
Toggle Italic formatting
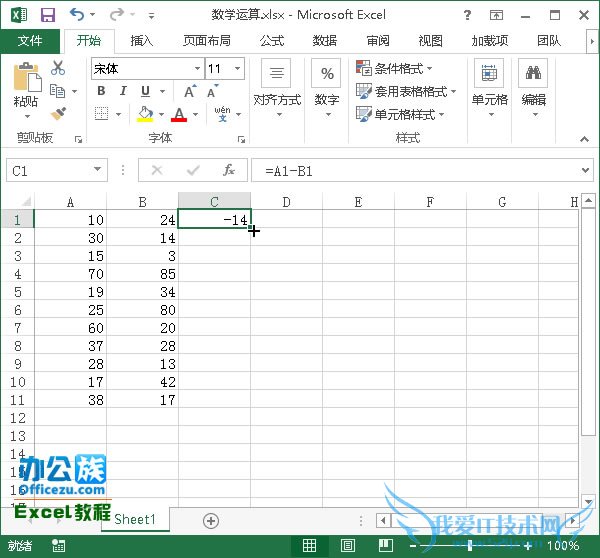tap(123, 91)
